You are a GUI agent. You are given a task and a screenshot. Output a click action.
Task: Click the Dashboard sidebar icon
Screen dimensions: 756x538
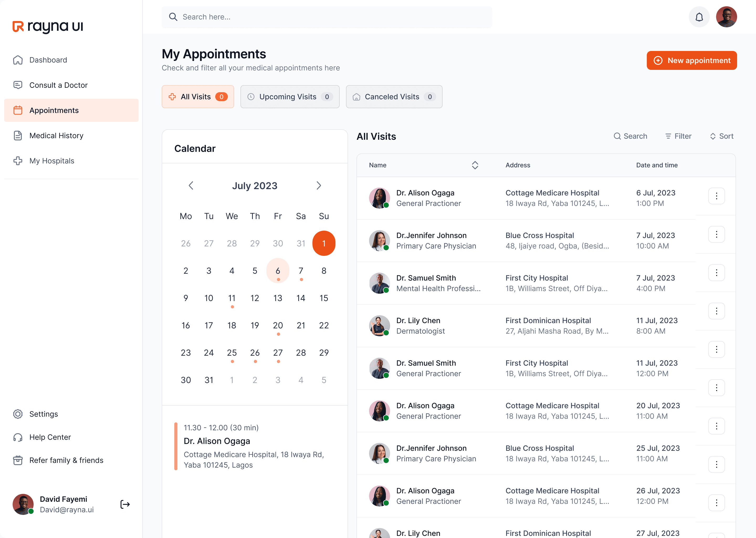[x=17, y=60]
